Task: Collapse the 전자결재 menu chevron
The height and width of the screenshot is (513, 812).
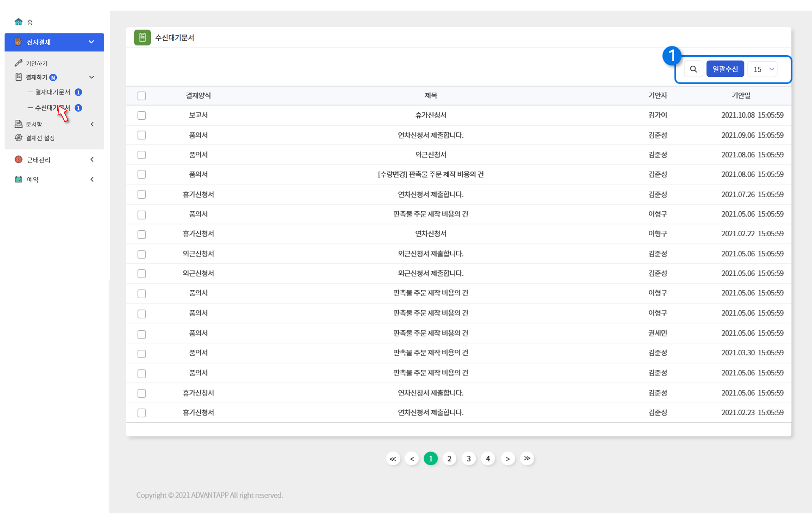Action: (x=91, y=42)
